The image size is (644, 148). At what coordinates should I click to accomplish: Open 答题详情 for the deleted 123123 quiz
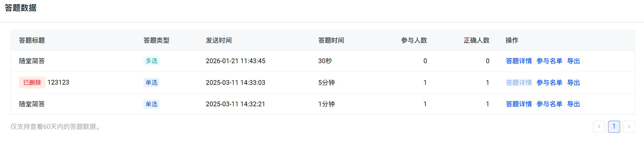click(x=519, y=83)
